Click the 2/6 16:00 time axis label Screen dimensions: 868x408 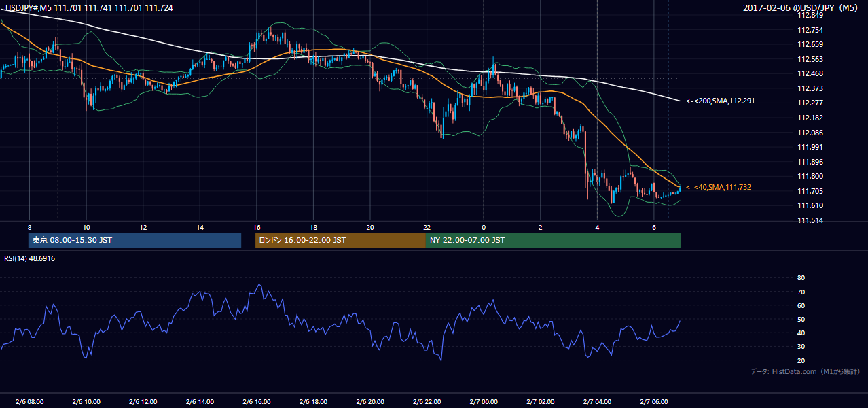coord(255,402)
